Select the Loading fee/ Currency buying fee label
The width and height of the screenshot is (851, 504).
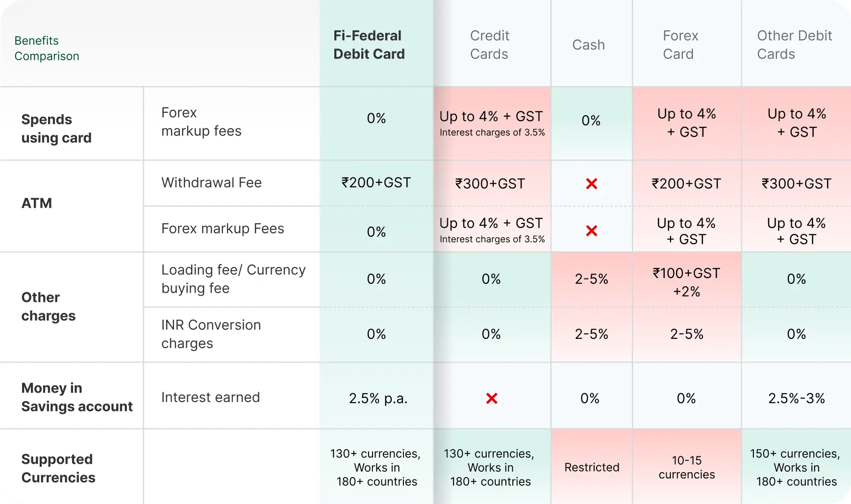click(233, 279)
